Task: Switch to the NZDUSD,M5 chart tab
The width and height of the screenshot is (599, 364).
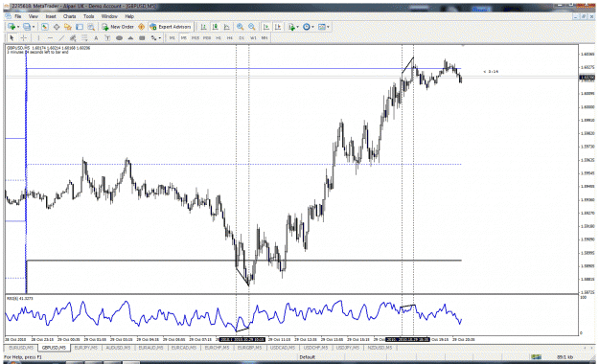Action: [x=380, y=348]
